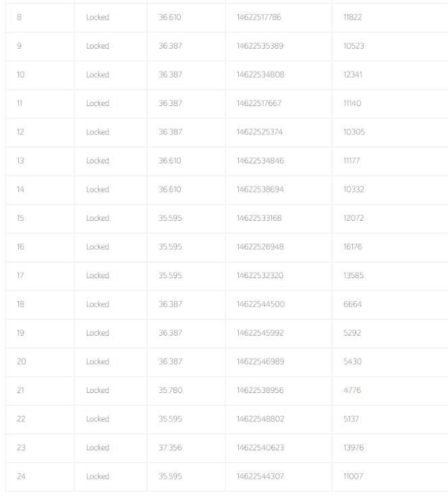Select 35.595 value in row 15
Screen dimensions: 448x501
170,218
